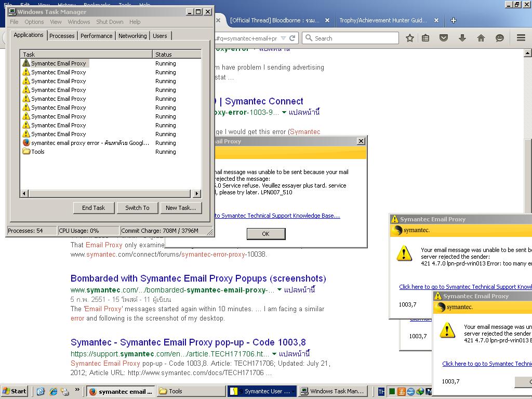Open the Symantec Connect search result
Screen dimensions: 532x399
259,101
